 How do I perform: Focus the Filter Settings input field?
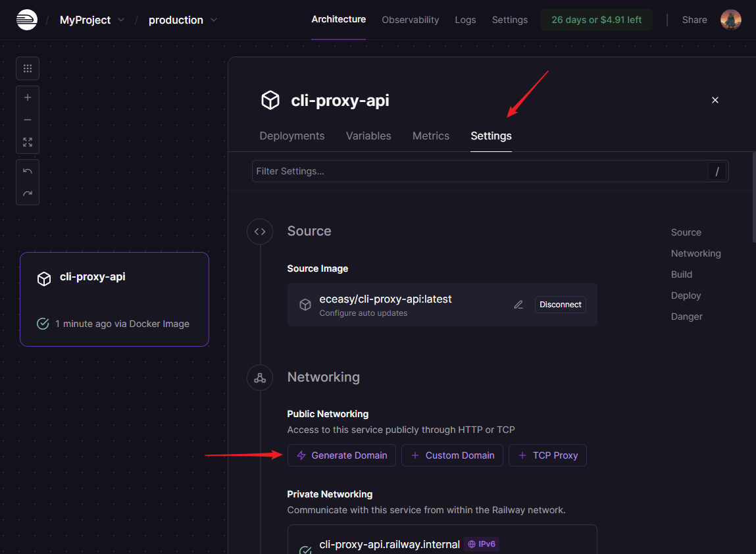point(480,171)
